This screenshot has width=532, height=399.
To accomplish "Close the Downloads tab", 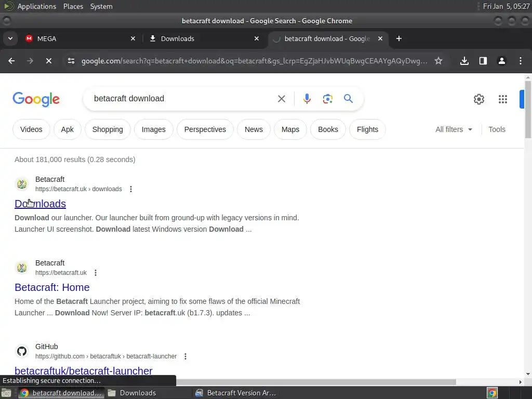I will (257, 38).
